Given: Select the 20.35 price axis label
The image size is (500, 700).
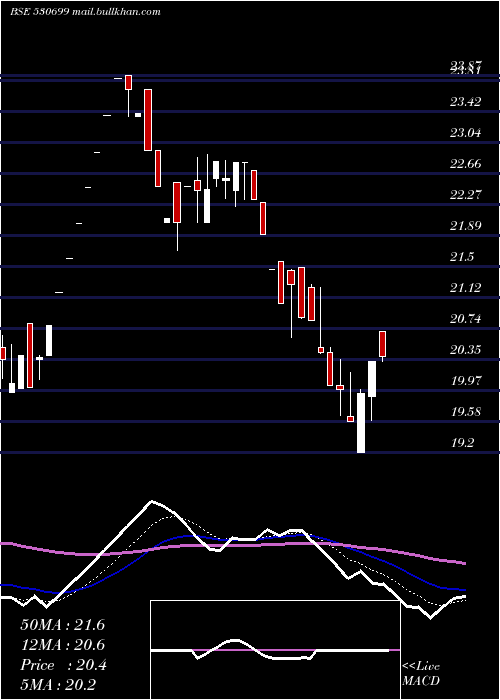Looking at the screenshot, I should tap(466, 350).
